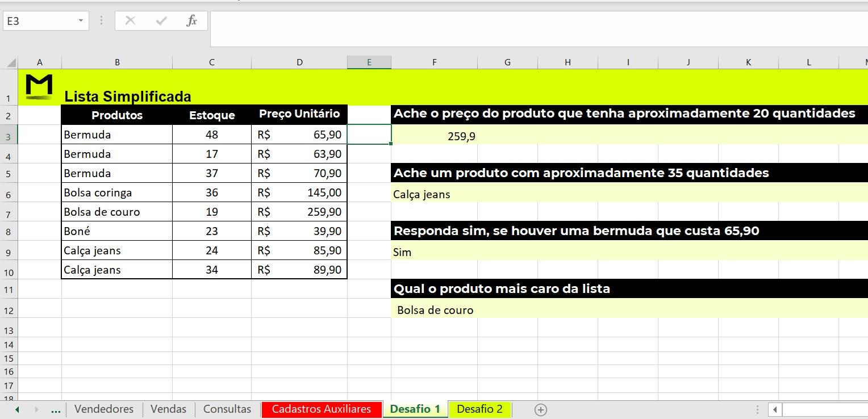This screenshot has width=868, height=419.
Task: Open the Name Box dropdown arrow
Action: 80,20
